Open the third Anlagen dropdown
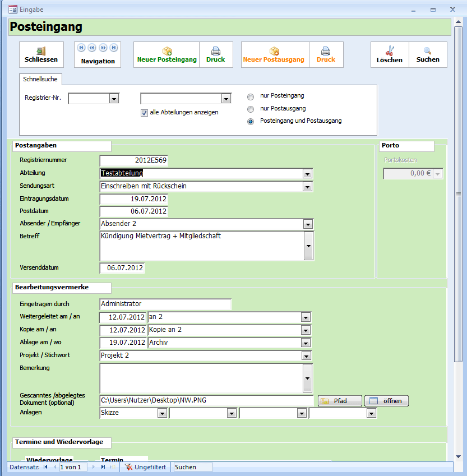The width and height of the screenshot is (467, 476). coord(302,413)
